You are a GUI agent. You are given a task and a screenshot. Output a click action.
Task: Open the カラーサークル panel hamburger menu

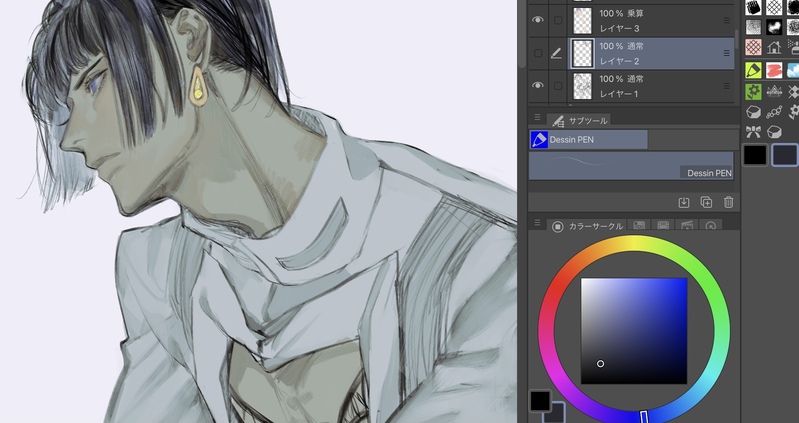click(537, 223)
